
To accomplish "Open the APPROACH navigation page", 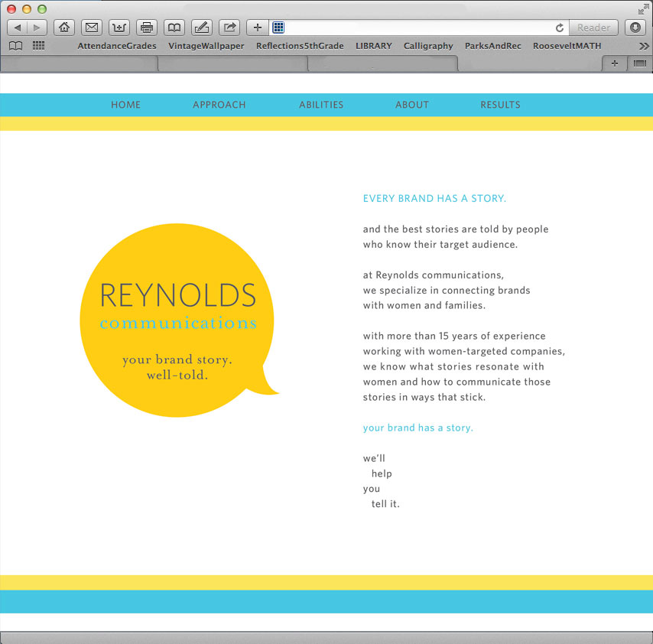I will tap(219, 105).
